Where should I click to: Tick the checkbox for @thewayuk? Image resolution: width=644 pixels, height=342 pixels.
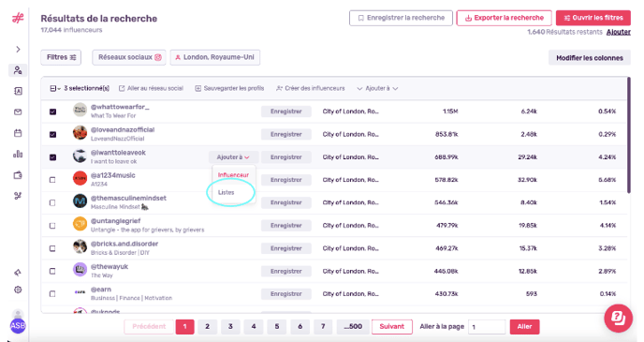pyautogui.click(x=52, y=271)
